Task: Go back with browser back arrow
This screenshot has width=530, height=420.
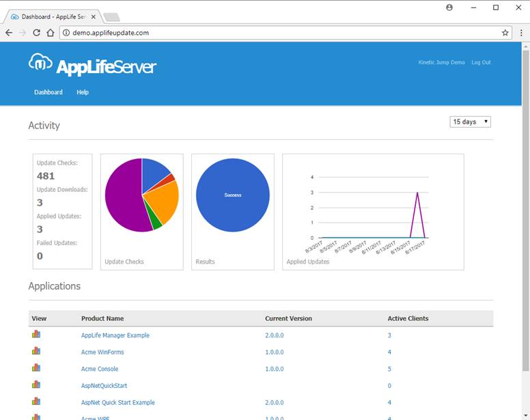Action: tap(9, 33)
